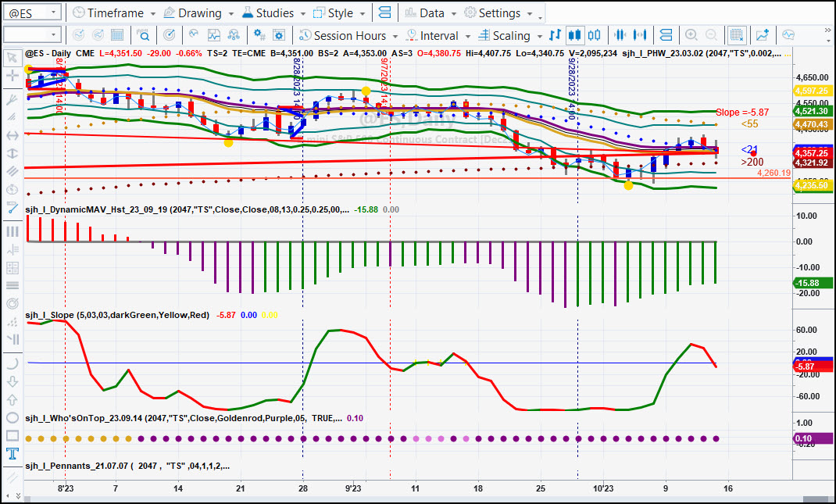Switch chart to hollow candlestick style
Screen dimensions: 836x504
pos(594,35)
